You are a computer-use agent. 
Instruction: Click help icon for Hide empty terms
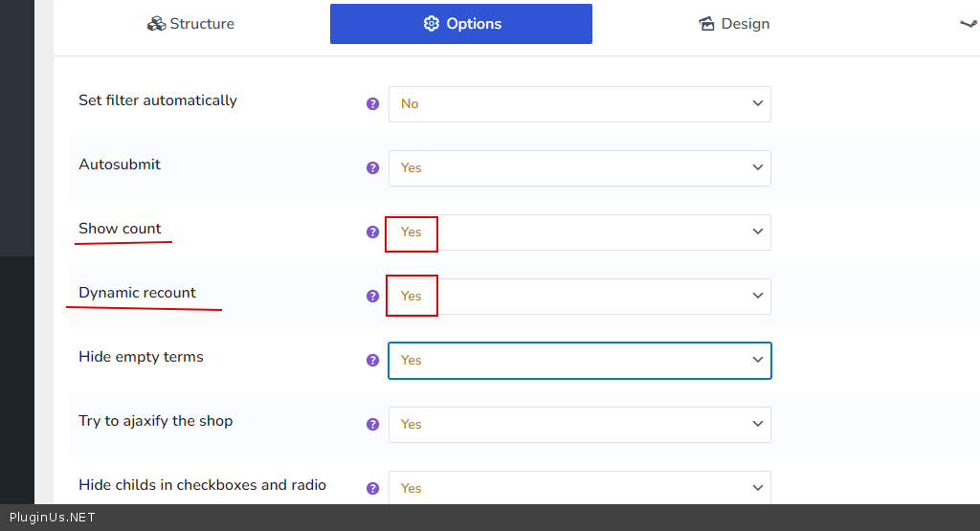point(373,361)
